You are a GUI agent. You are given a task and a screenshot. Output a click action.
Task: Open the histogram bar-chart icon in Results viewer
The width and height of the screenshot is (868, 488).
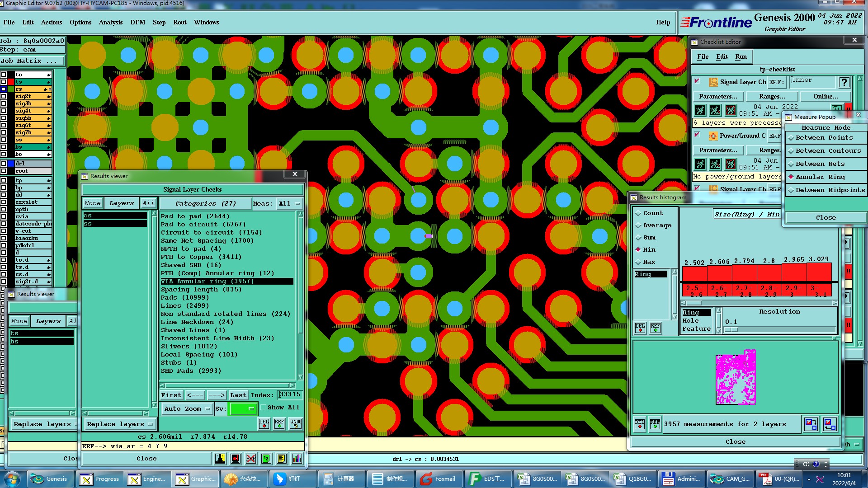297,459
